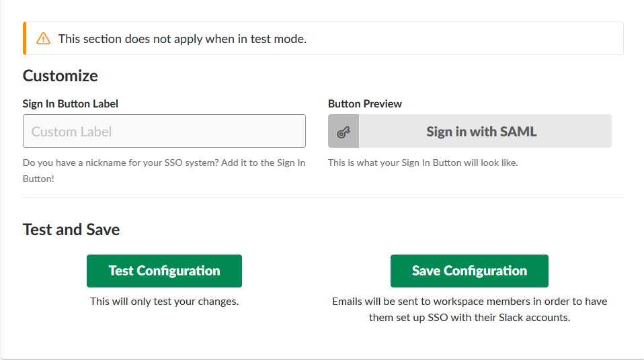
Task: Click the orange accent stripe on warning banner
Action: point(25,38)
